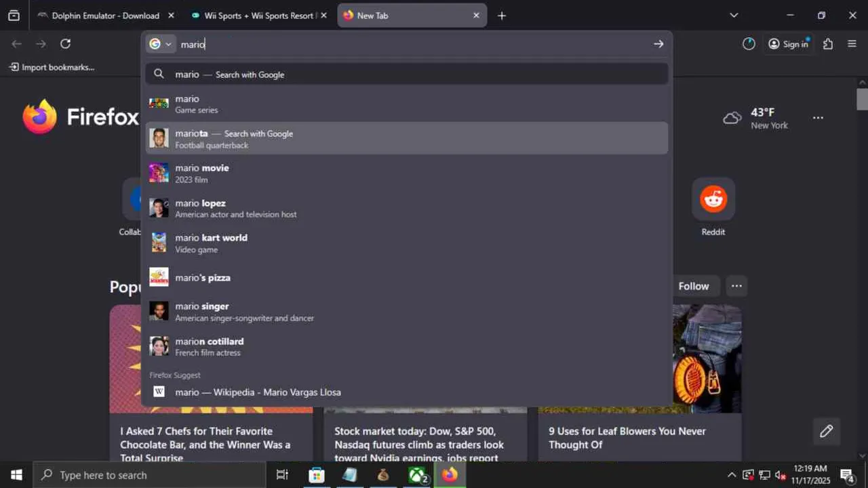
Task: Switch to Wii Sports + Wii Sports Resort tab
Action: 258,16
